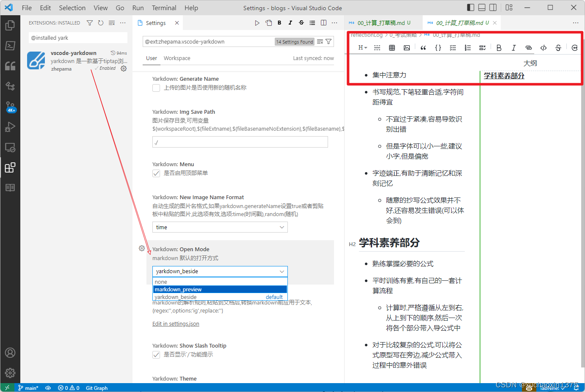585x392 pixels.
Task: Switch to the Workspace settings tab
Action: (x=177, y=58)
